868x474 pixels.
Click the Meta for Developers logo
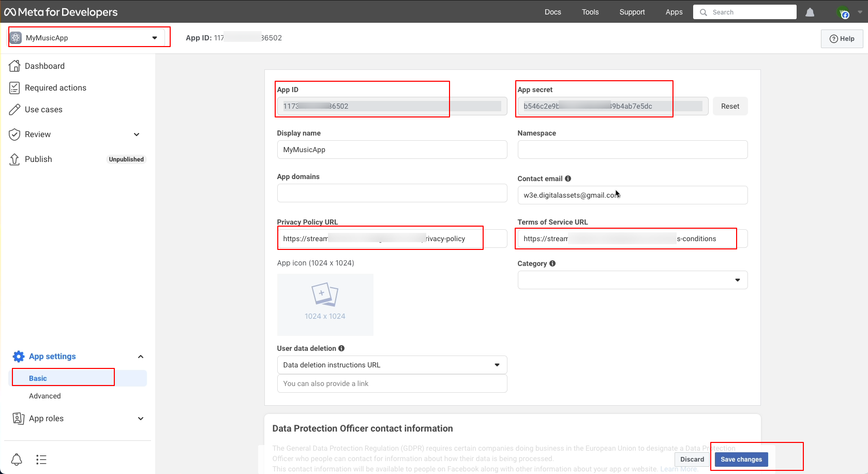(x=61, y=12)
